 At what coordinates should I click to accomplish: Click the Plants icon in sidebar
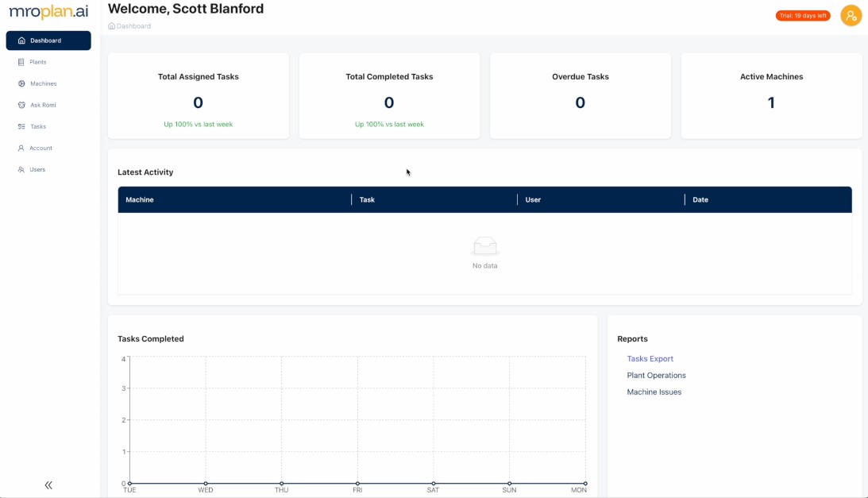21,62
